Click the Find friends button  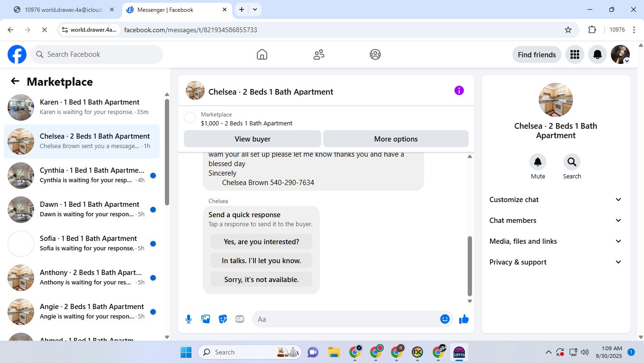(537, 54)
